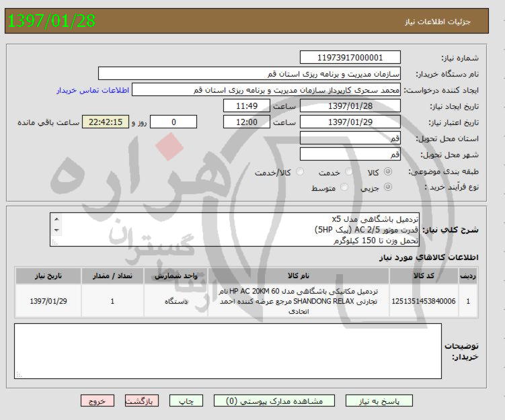Click the نام کالا column header
Viewport: 505px width, 420px height.
point(299,276)
